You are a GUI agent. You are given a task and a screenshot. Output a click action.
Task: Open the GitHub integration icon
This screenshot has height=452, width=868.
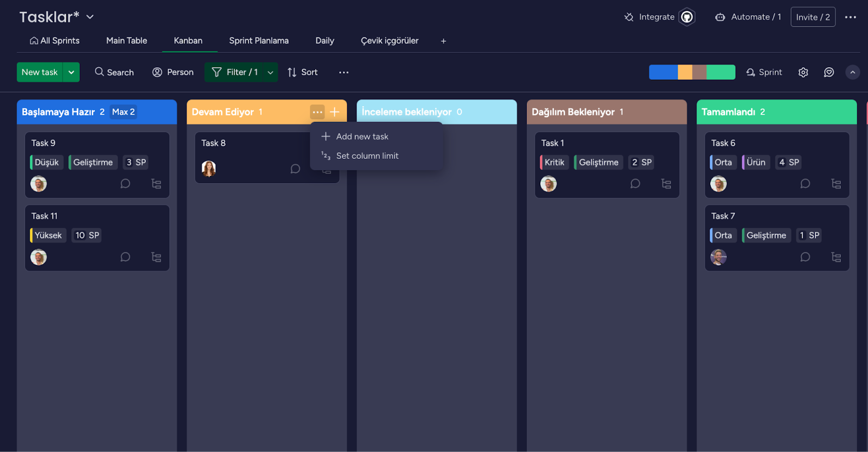[687, 17]
